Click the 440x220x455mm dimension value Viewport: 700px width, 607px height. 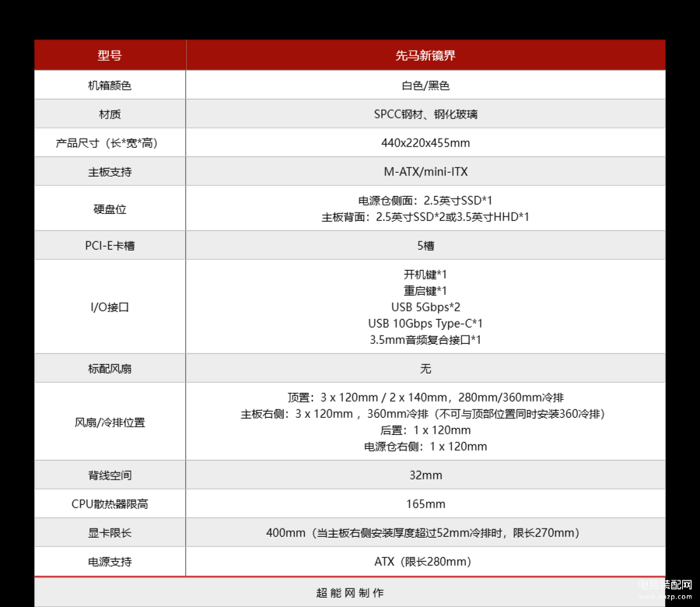425,143
